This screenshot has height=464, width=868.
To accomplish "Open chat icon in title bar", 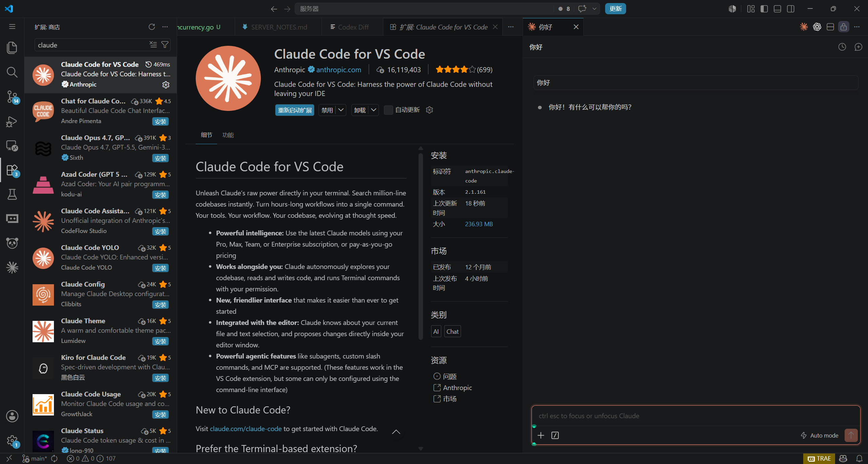I will 582,9.
